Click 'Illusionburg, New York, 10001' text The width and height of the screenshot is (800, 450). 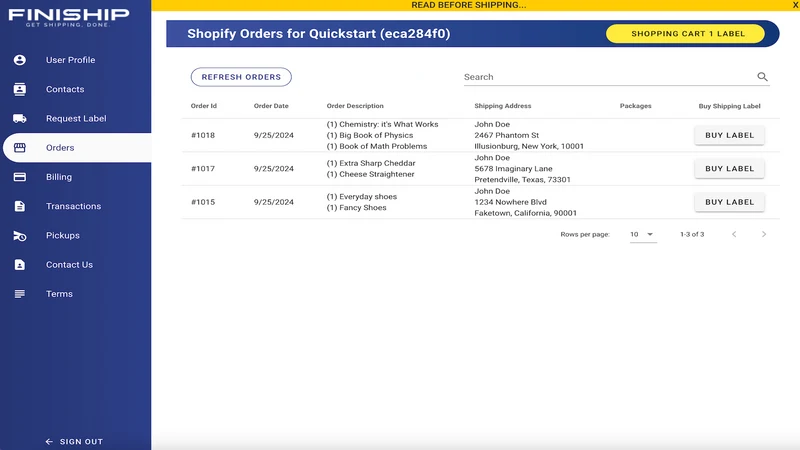pyautogui.click(x=529, y=146)
